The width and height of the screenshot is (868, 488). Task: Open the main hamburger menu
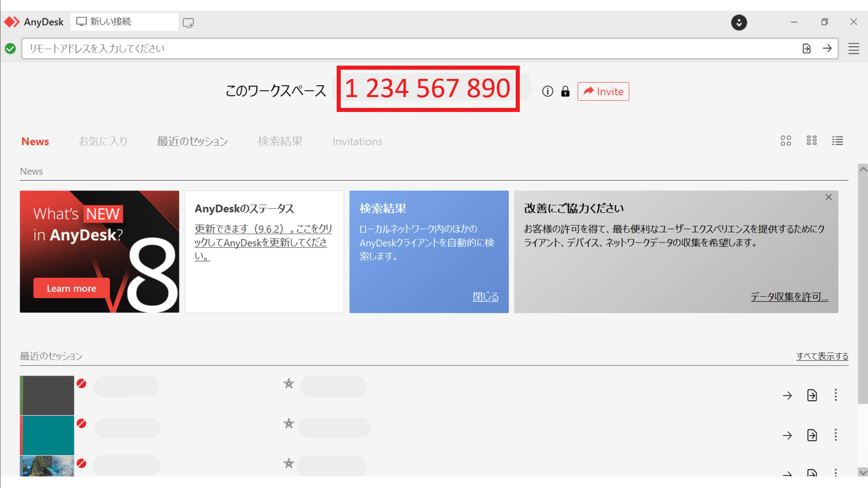(x=853, y=49)
